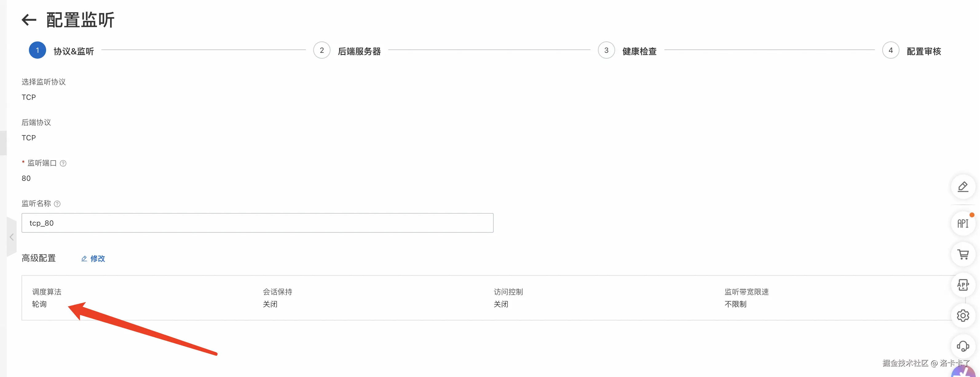The height and width of the screenshot is (377, 980).
Task: Click the 会话保持 value 关闭
Action: [x=270, y=304]
